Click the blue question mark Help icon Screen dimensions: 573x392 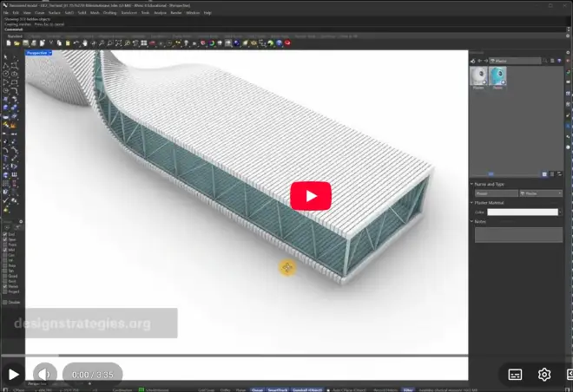pos(280,43)
